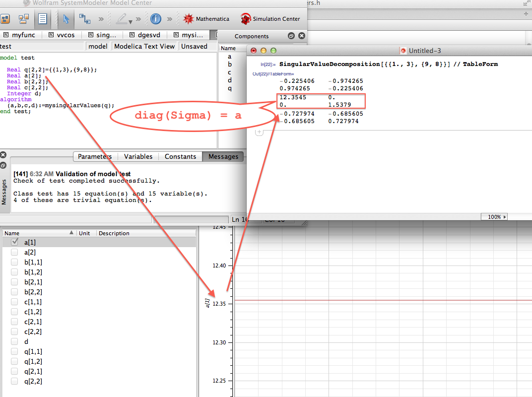Click the dgesvd tab's document icon
The width and height of the screenshot is (532, 397).
(132, 35)
